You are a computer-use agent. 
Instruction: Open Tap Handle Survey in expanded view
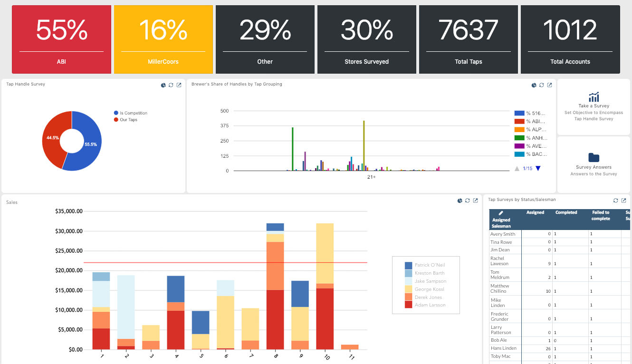click(179, 85)
